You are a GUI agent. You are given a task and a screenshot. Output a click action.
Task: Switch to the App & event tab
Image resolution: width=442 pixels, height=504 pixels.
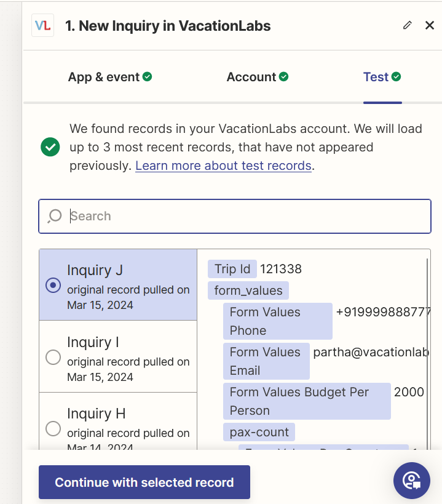pyautogui.click(x=103, y=77)
